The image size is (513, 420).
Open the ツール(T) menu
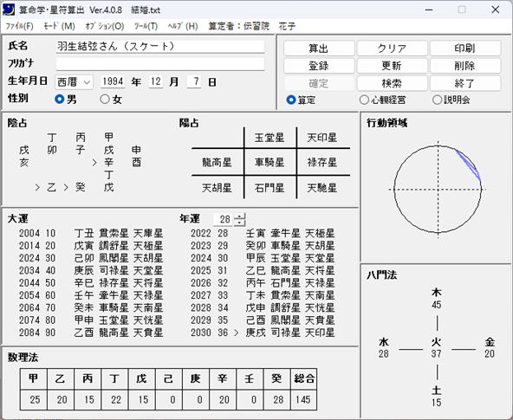point(146,26)
